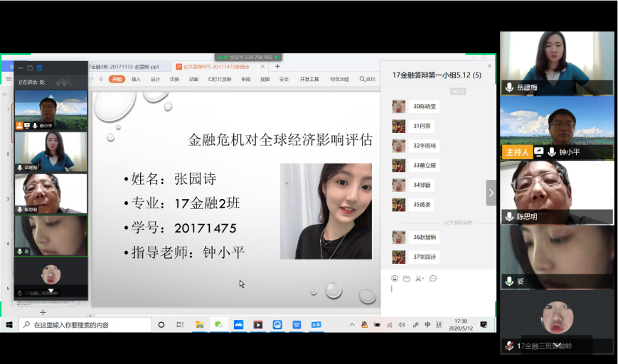Open the 插入 ribbon tab
618x364 pixels.
(136, 80)
